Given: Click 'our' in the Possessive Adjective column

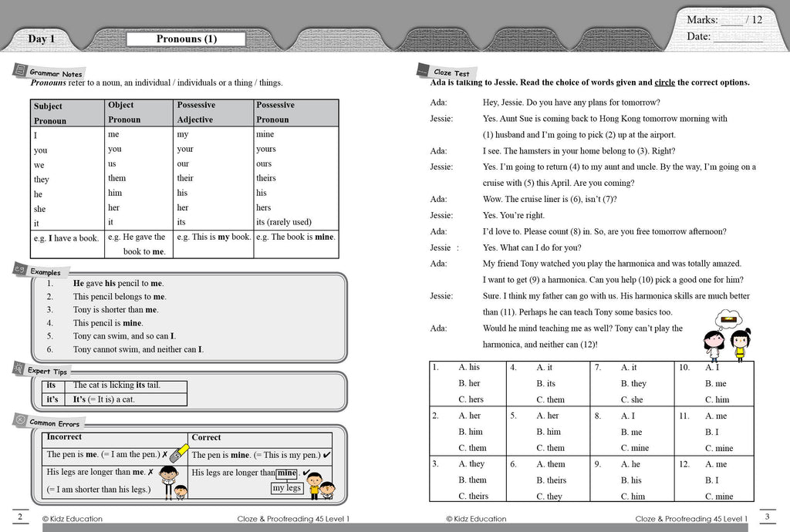Looking at the screenshot, I should [x=183, y=163].
